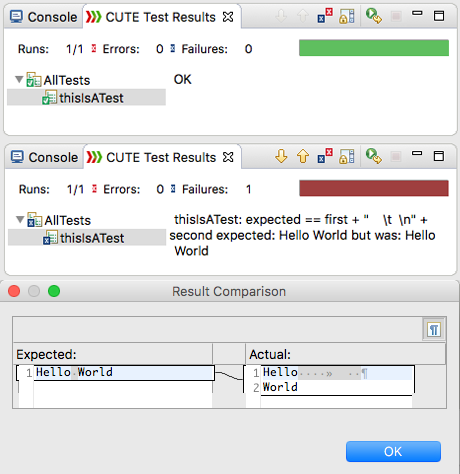This screenshot has width=460, height=474.
Task: Toggle show failures only in upper panel
Action: [325, 16]
